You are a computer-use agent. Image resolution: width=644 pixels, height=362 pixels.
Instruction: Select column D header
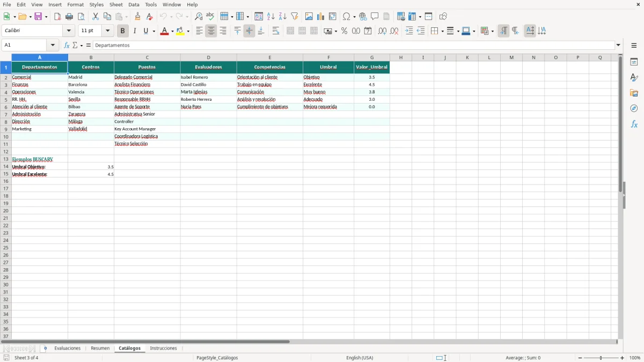208,57
